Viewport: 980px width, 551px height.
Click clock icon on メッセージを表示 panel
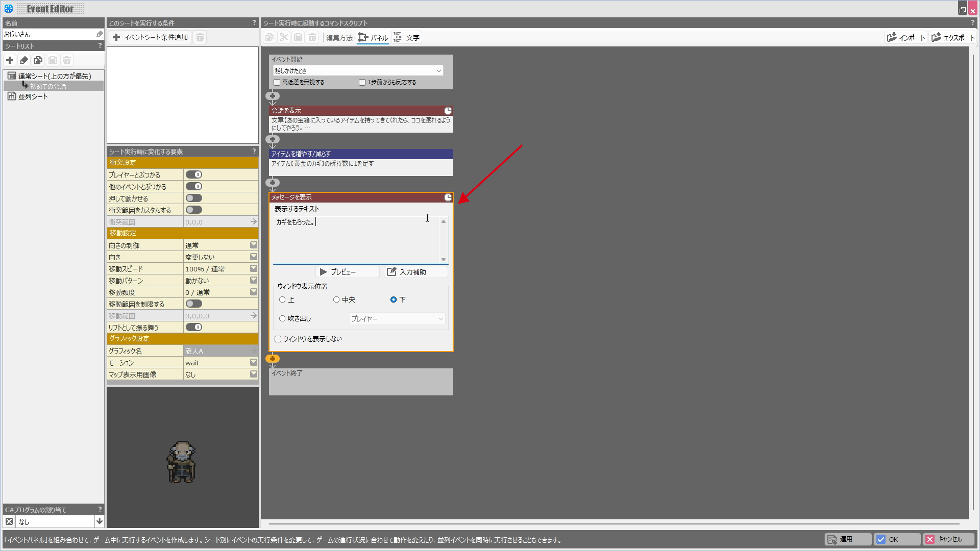pyautogui.click(x=448, y=197)
